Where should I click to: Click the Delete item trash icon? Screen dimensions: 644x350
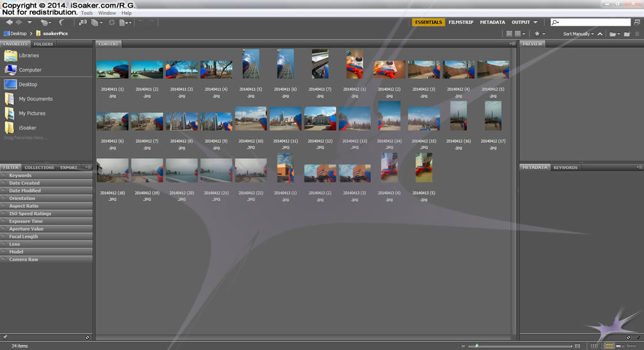[638, 34]
